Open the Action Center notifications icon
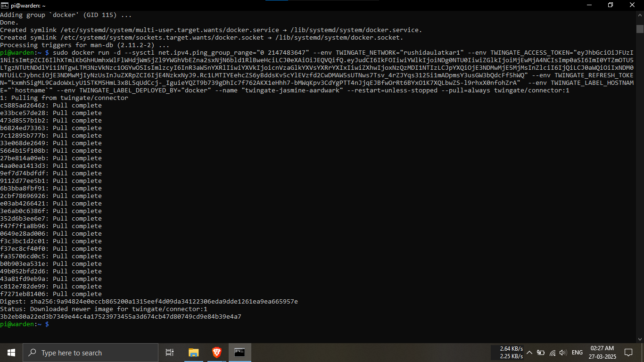Viewport: 644px width, 362px height. [628, 353]
